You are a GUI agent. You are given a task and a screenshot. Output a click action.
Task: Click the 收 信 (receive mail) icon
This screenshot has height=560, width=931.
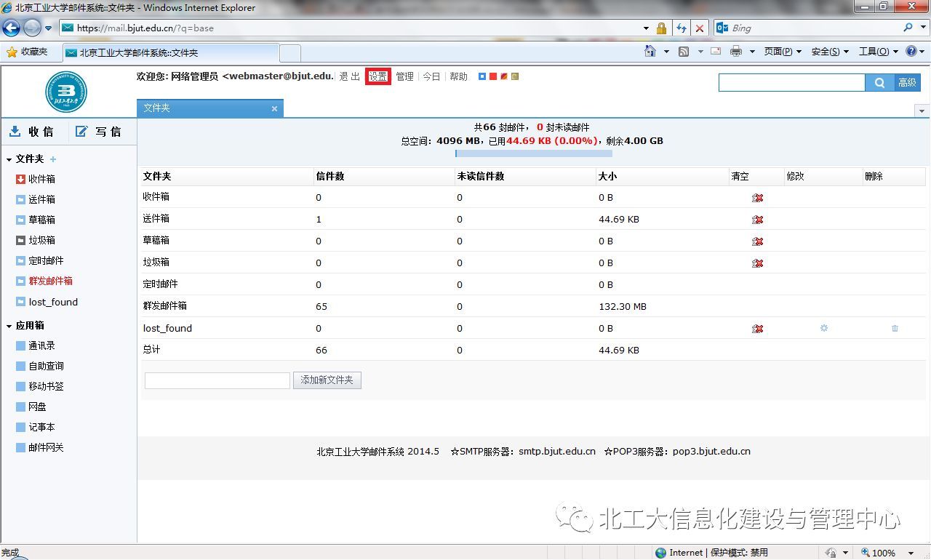(x=16, y=132)
